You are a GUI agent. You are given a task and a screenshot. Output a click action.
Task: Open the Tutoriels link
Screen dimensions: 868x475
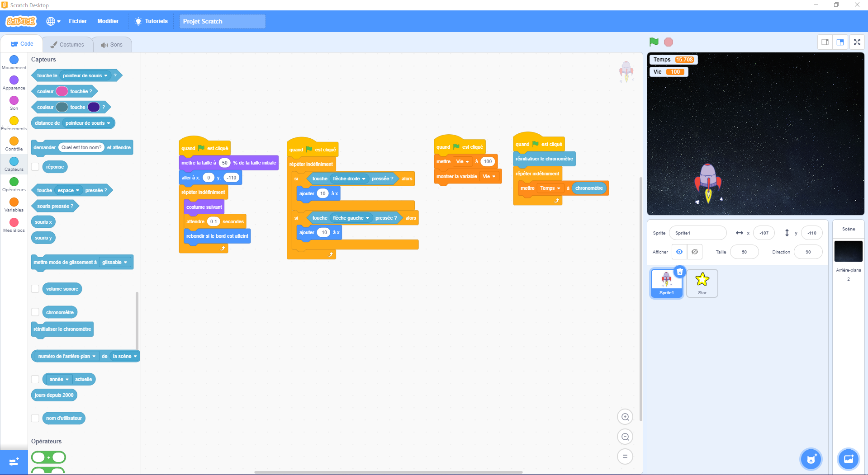pyautogui.click(x=151, y=21)
